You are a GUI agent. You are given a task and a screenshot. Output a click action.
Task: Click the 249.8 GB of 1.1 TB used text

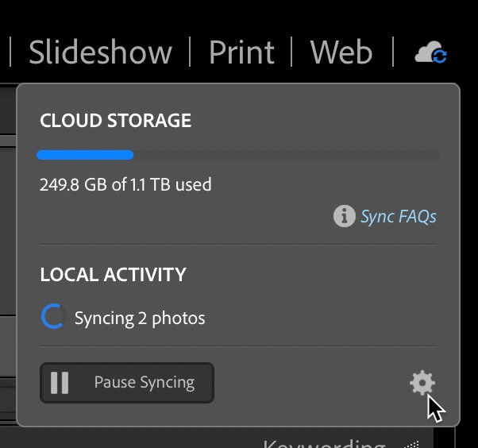pyautogui.click(x=125, y=184)
